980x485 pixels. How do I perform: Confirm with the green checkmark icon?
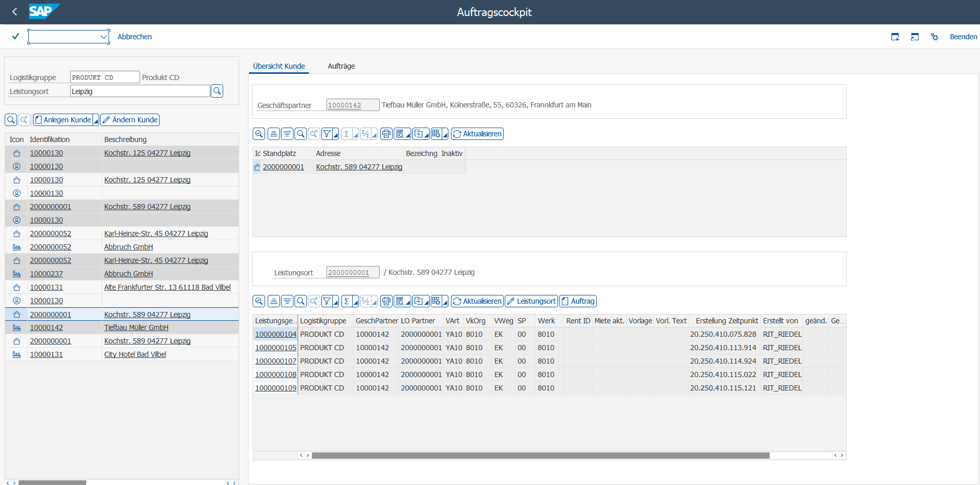pyautogui.click(x=15, y=36)
